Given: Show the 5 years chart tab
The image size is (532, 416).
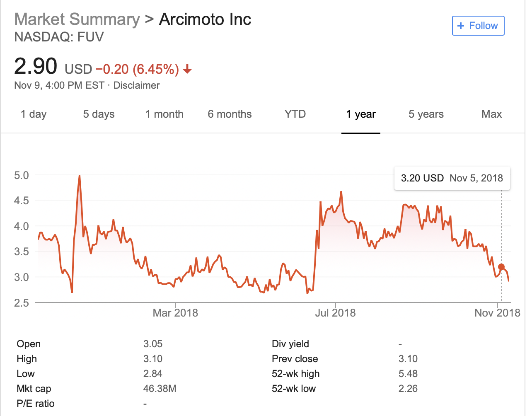Looking at the screenshot, I should 426,114.
